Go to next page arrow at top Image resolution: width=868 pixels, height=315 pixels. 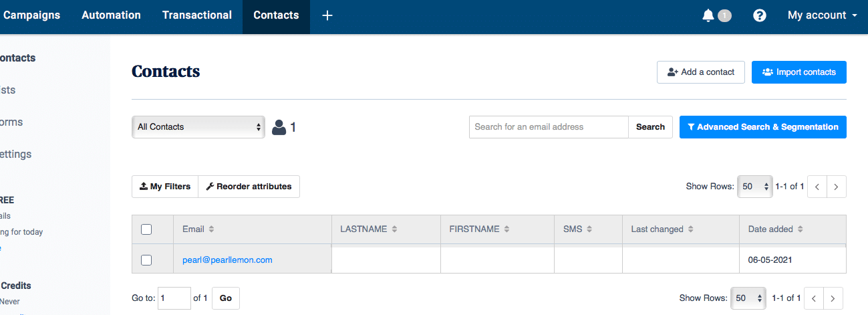837,187
